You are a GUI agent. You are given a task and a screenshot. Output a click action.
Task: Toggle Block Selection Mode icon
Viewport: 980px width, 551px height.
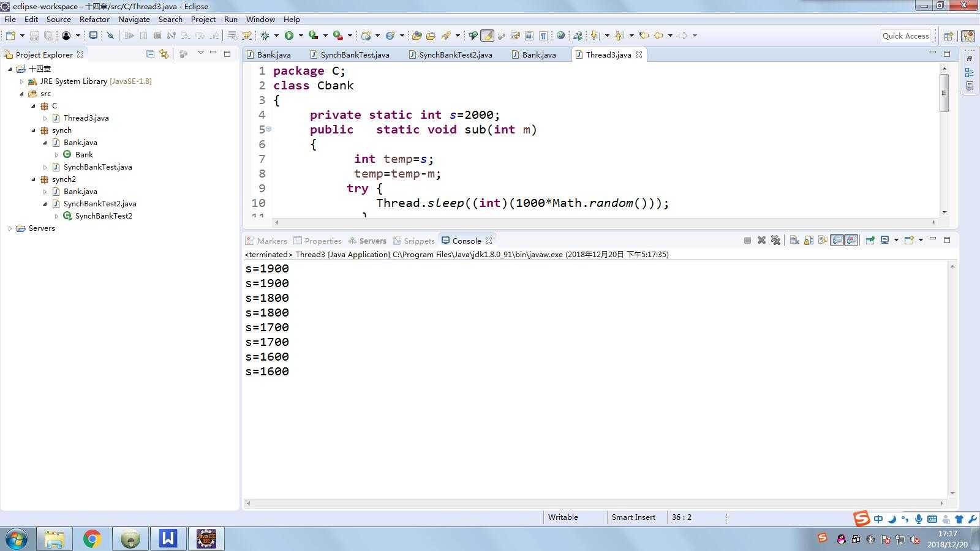529,36
